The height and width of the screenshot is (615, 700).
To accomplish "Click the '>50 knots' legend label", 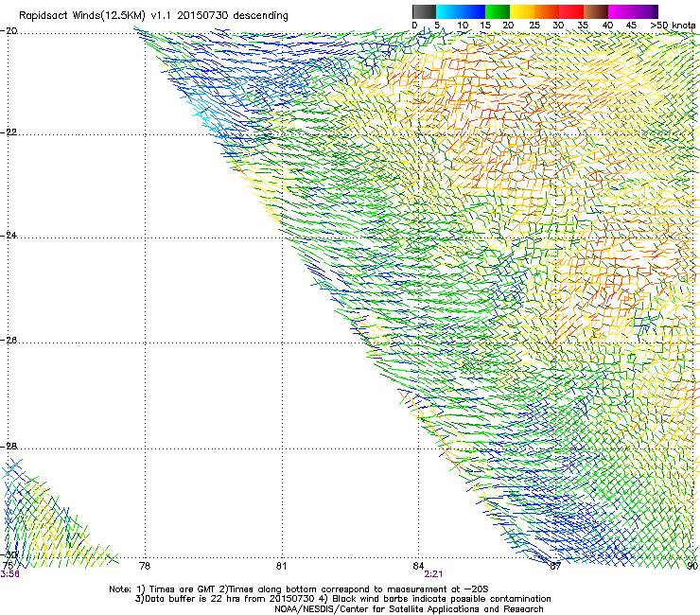I will tap(673, 26).
